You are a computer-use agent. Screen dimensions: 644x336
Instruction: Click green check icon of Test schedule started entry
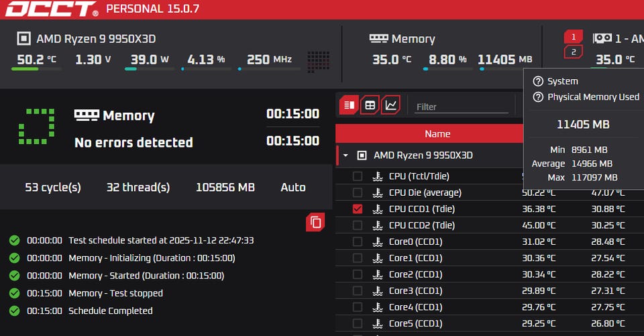[x=14, y=240]
